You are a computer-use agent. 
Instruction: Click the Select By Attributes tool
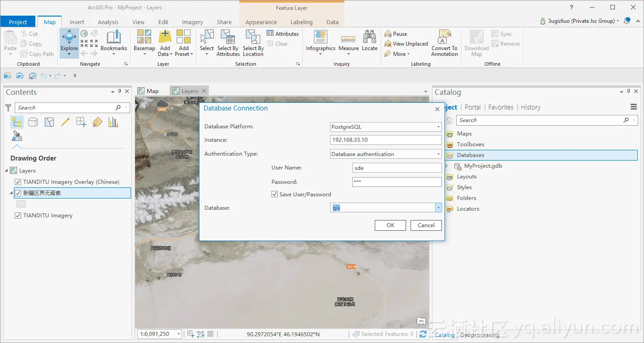pos(228,43)
